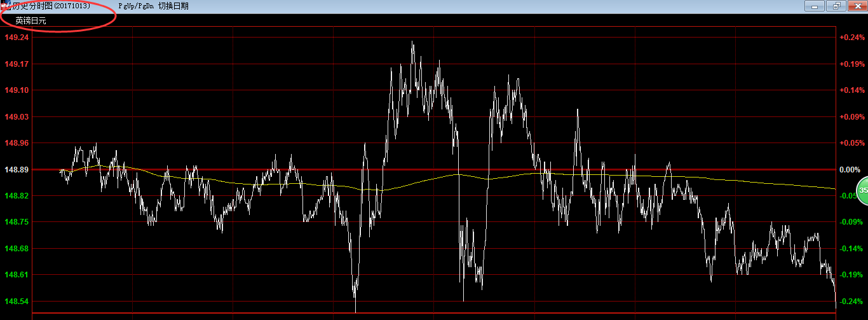Click the -0.14% percentage axis label
The image size is (868, 320).
tap(852, 249)
